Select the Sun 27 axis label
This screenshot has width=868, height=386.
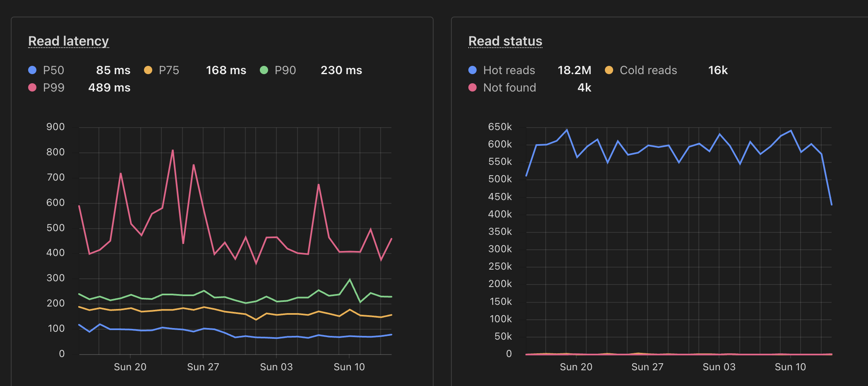tap(204, 367)
